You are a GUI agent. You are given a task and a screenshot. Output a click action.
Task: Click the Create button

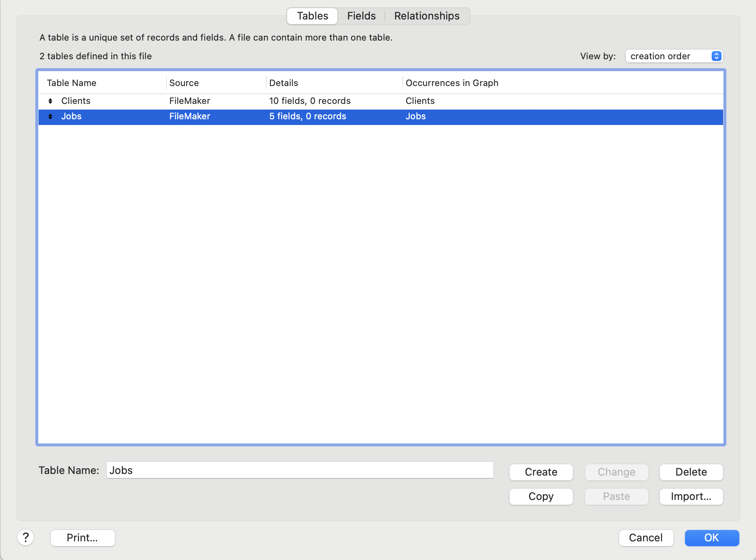point(541,472)
